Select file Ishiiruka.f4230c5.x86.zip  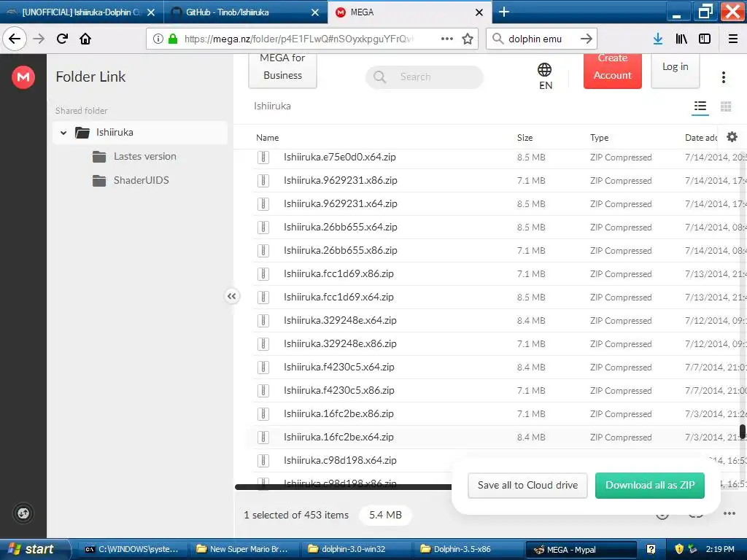click(x=497, y=391)
